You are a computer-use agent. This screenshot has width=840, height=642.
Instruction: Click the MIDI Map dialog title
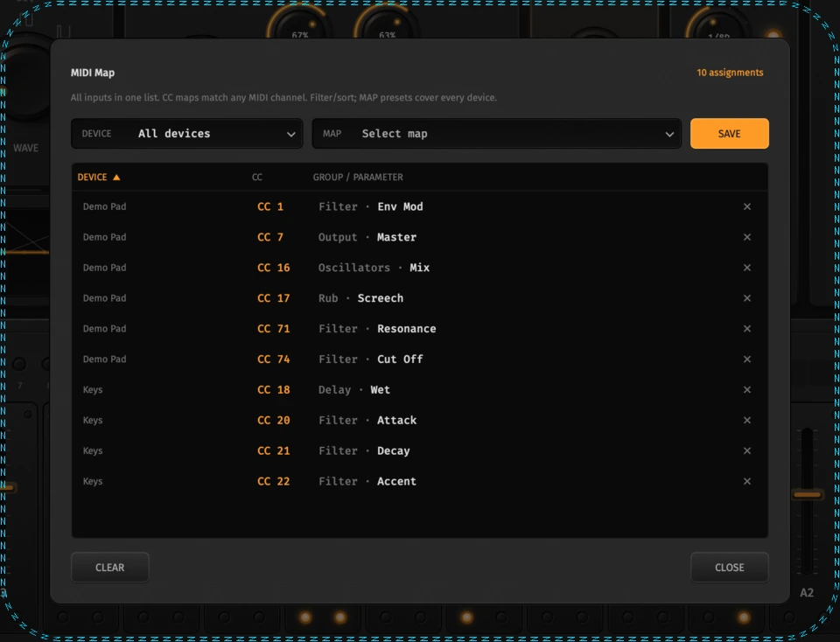[93, 73]
